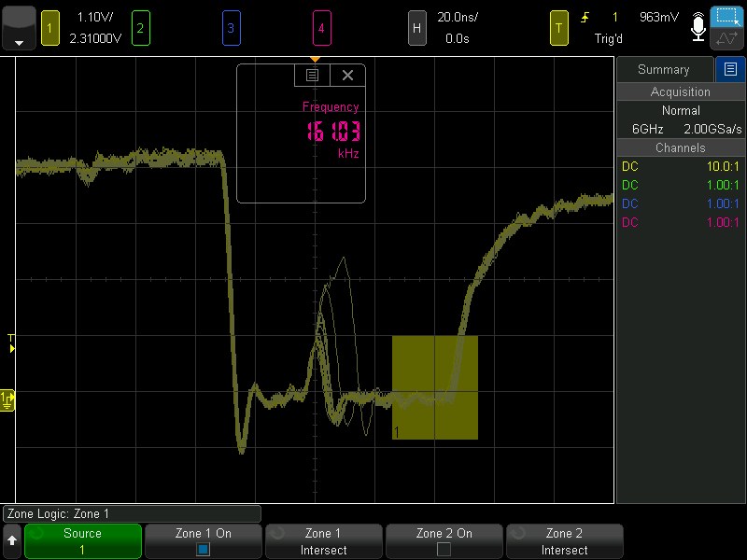This screenshot has width=747, height=560.
Task: Tap the microphone voice control icon
Action: 698,28
